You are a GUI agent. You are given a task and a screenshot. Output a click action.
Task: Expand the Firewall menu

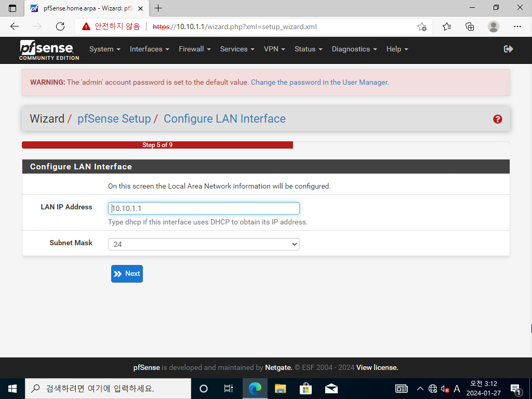195,49
